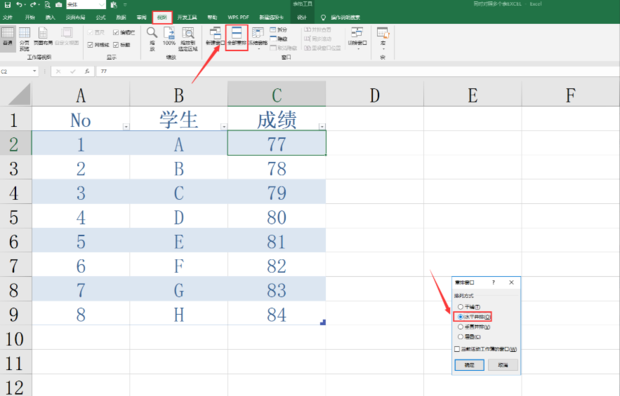Expand the Name Box dropdown arrow

(x=34, y=71)
